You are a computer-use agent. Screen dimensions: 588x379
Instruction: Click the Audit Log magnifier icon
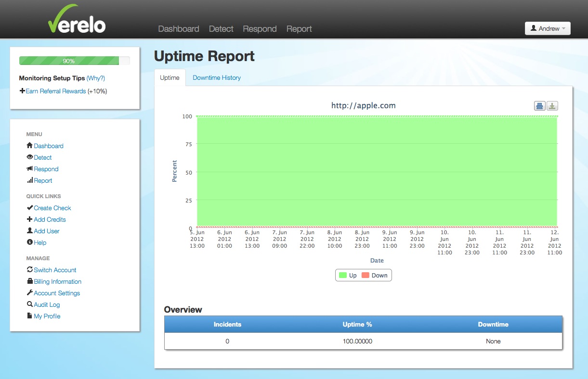click(x=30, y=304)
